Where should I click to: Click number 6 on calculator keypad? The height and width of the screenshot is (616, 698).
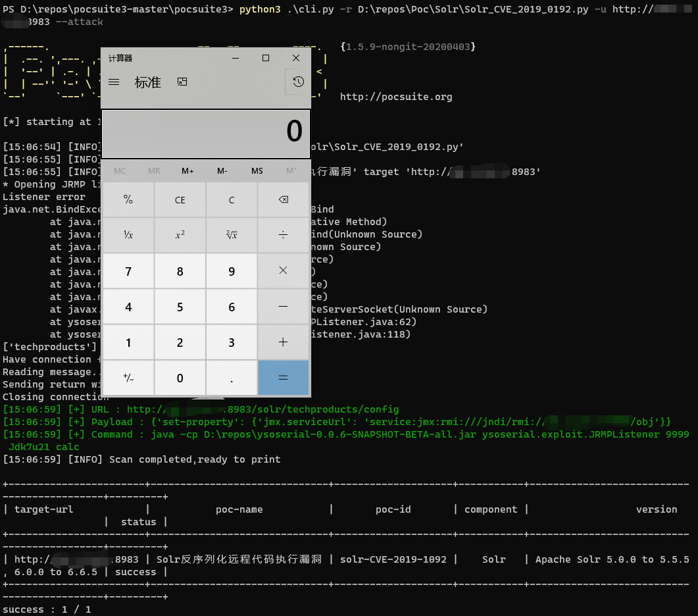[232, 307]
